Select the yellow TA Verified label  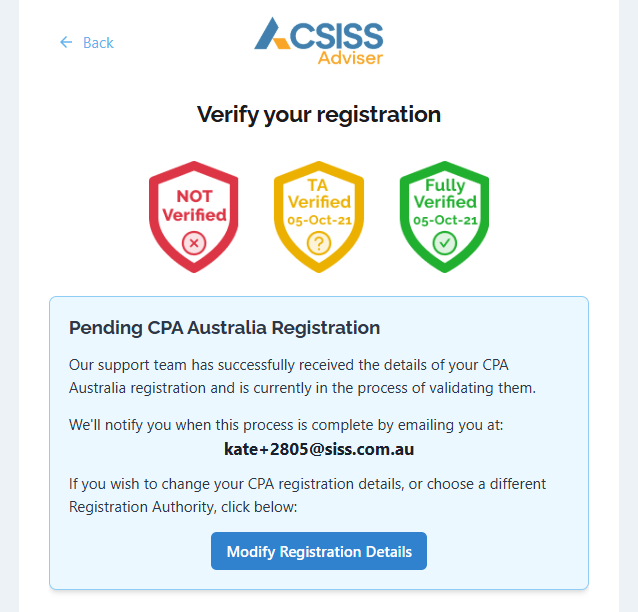319,193
